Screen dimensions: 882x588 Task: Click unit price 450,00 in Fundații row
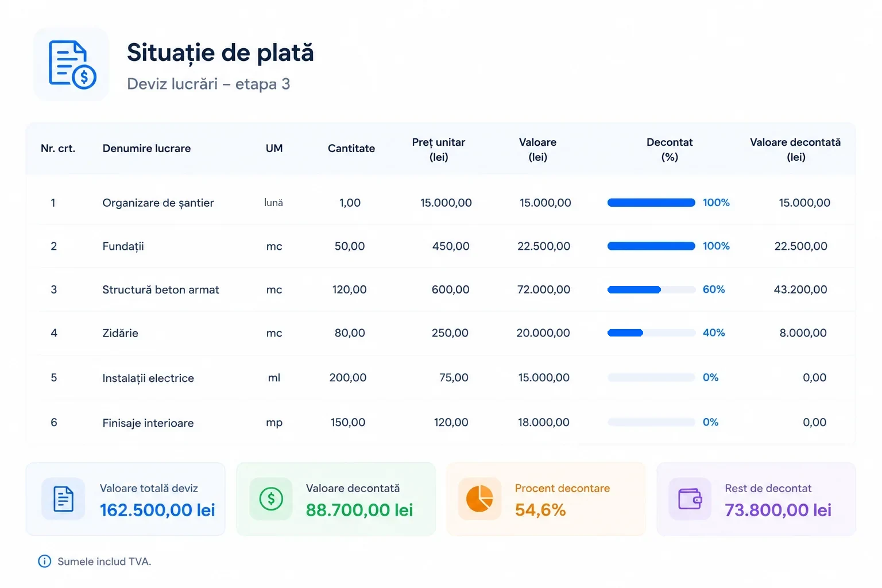(x=451, y=246)
